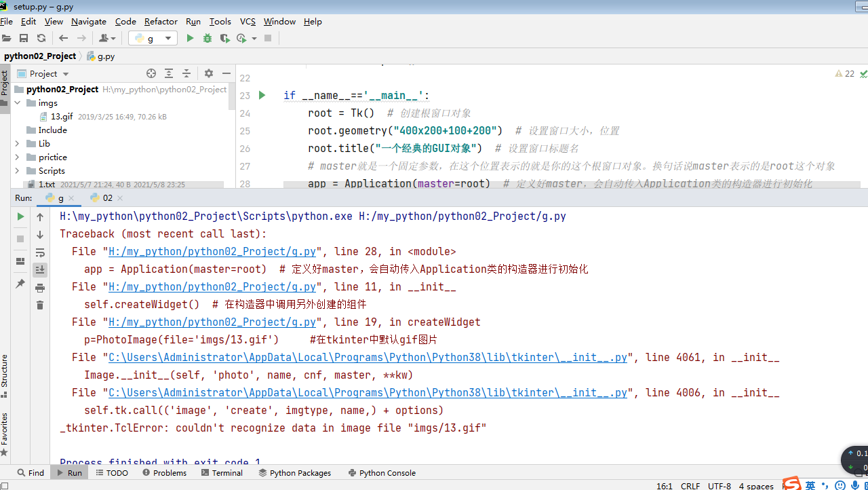Expand the prictice folder
The image size is (868, 490).
(x=18, y=157)
